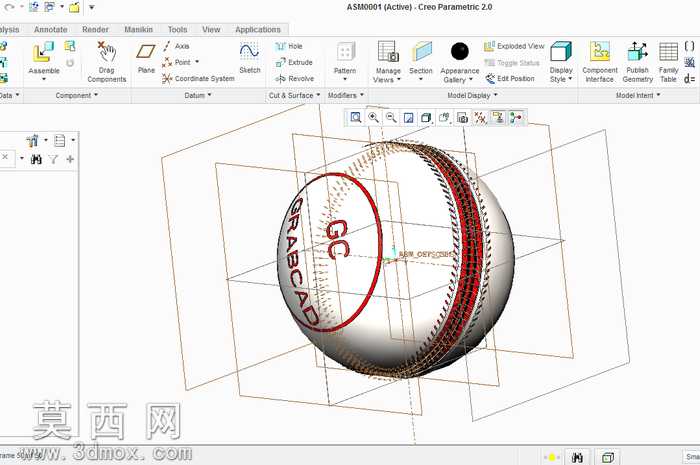Click the binoculars search icon in model tree
This screenshot has height=465, width=700.
pos(36,159)
